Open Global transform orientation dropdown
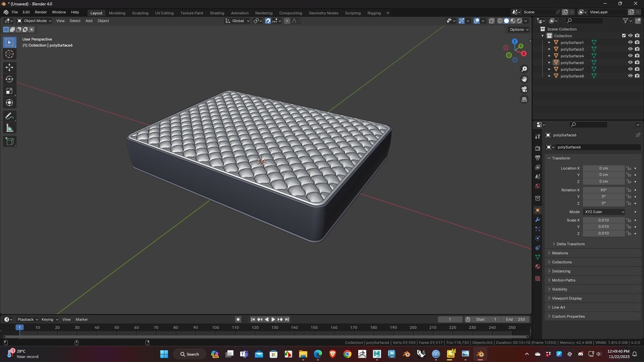Image resolution: width=644 pixels, height=362 pixels. [x=237, y=21]
